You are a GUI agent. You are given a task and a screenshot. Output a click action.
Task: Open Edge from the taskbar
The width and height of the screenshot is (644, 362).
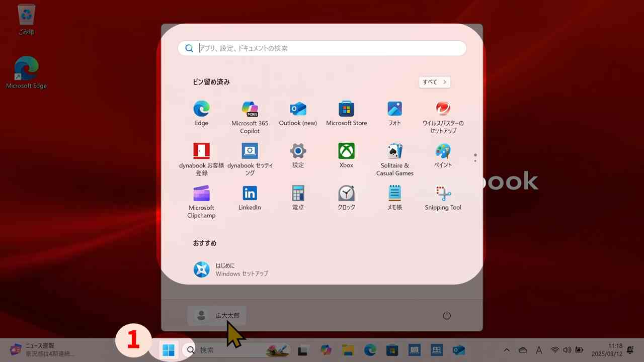pos(370,350)
